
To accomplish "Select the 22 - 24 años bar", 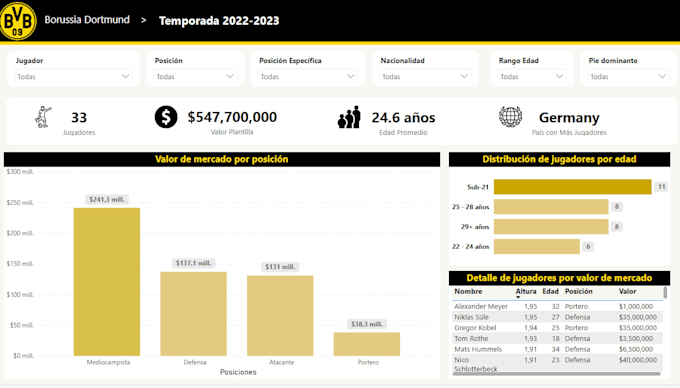I will [537, 247].
